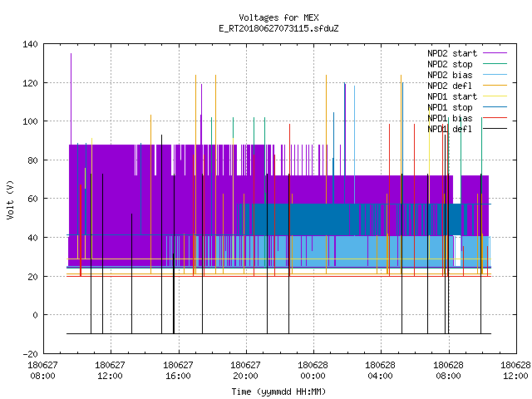Click the Time (yymmdd HH:MM) axis label
532x399 pixels.
[x=278, y=392]
